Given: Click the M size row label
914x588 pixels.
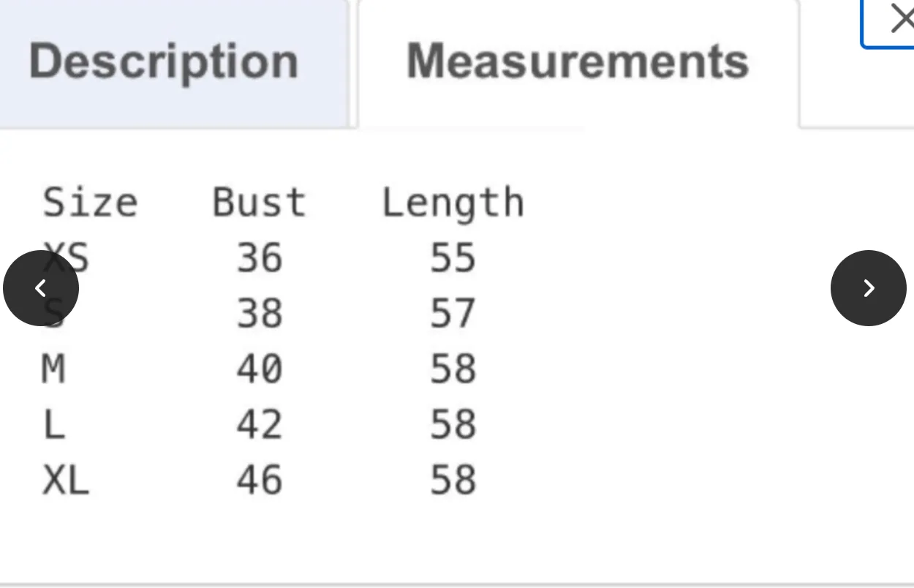Looking at the screenshot, I should pos(53,369).
